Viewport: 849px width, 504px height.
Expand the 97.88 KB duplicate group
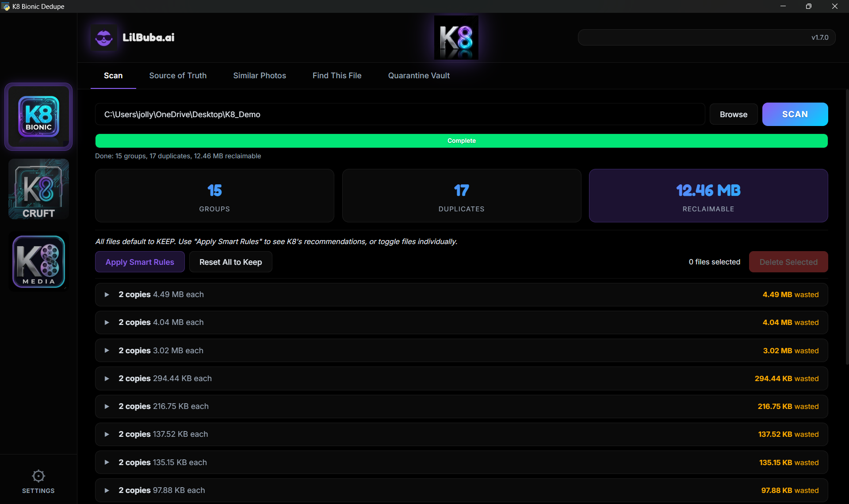click(107, 490)
